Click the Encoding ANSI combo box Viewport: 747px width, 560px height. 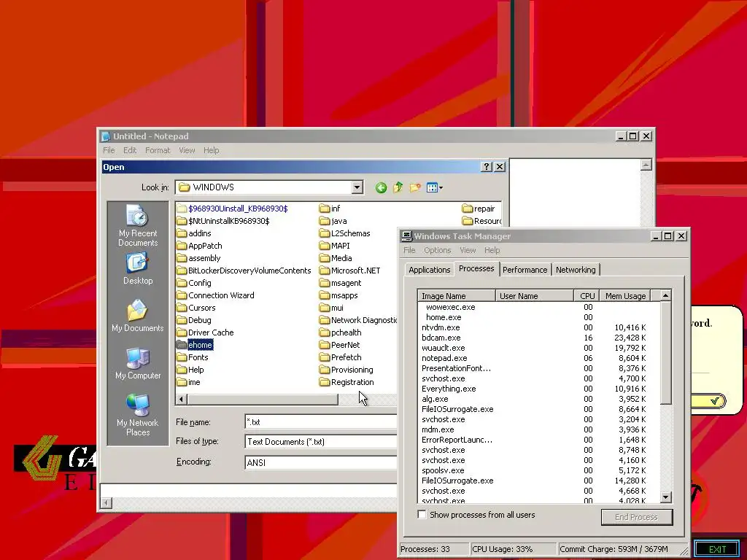click(x=321, y=462)
